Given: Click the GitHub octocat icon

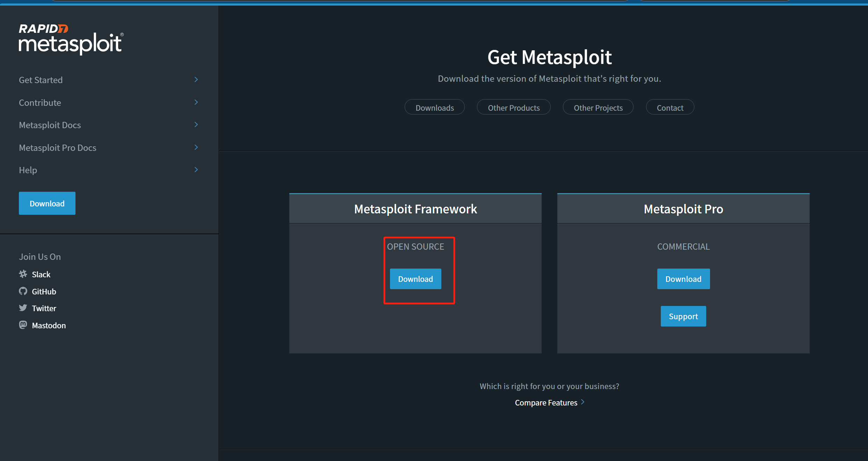Looking at the screenshot, I should pos(23,291).
